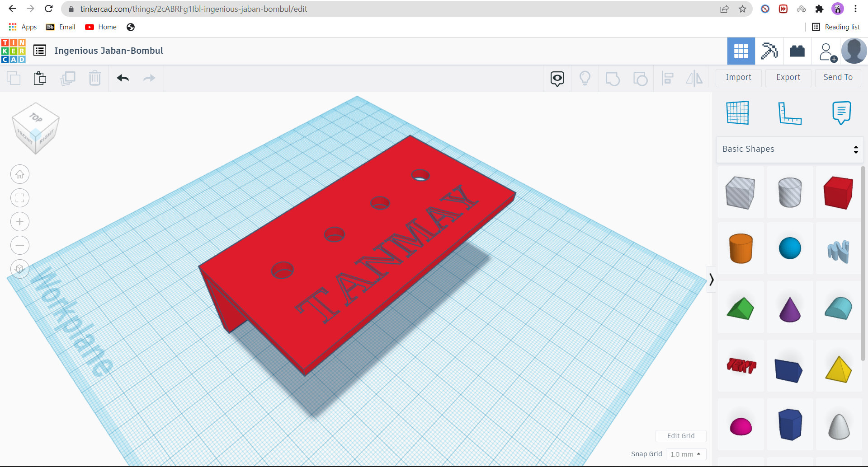Bookmark this page with the star icon
This screenshot has height=467, width=868.
pos(742,9)
